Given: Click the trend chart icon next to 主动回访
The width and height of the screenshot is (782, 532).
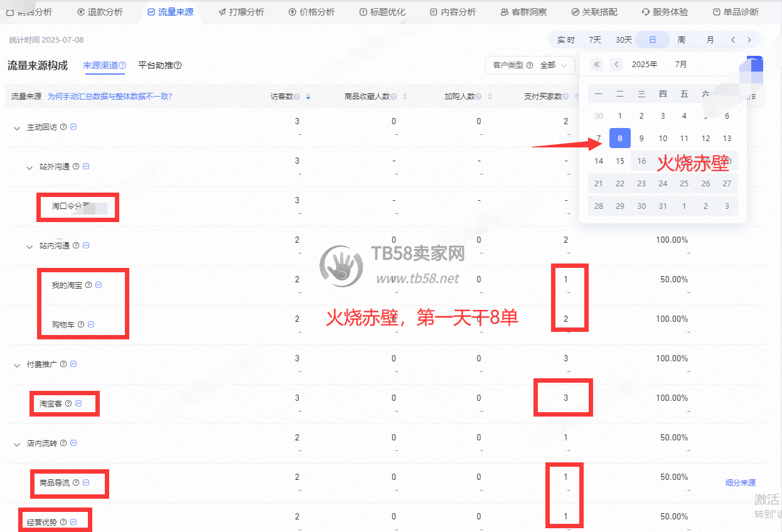Looking at the screenshot, I should pos(73,127).
